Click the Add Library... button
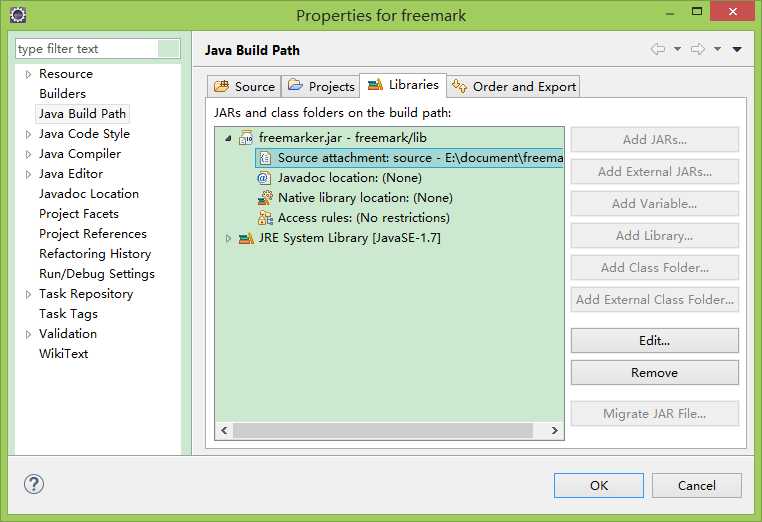This screenshot has height=522, width=762. [x=655, y=236]
